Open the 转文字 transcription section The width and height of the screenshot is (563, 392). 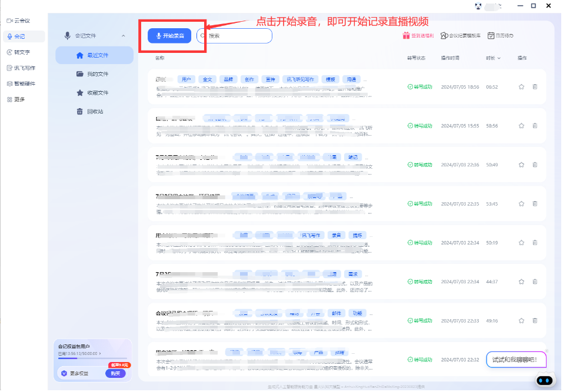[x=18, y=52]
